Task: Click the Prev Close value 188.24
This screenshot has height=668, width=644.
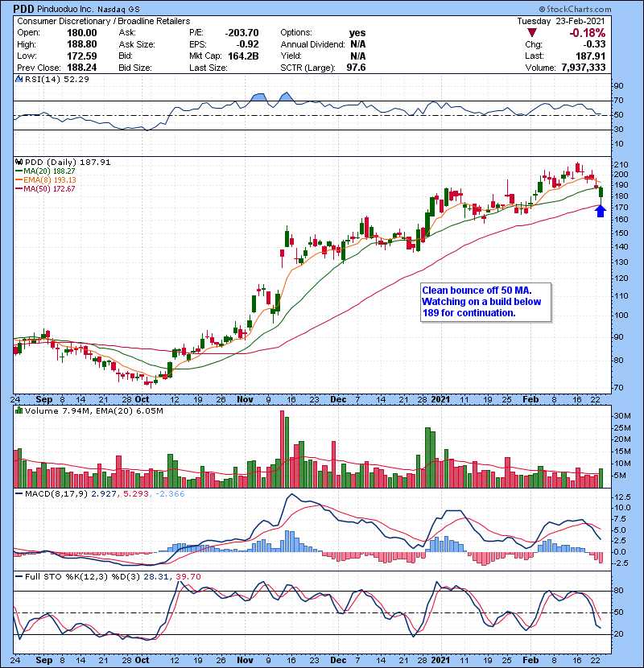Action: tap(82, 68)
